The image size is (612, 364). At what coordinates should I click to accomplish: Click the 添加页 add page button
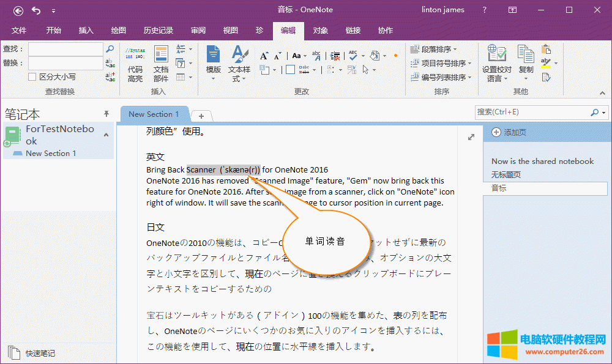pos(509,133)
